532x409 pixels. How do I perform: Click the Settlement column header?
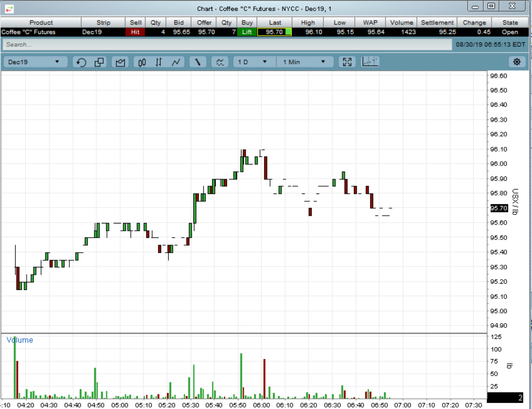[437, 23]
